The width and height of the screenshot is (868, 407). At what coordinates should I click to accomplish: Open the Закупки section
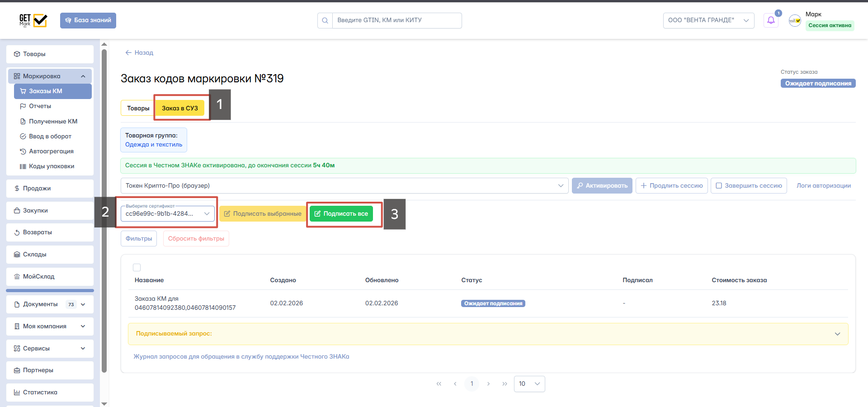coord(50,211)
